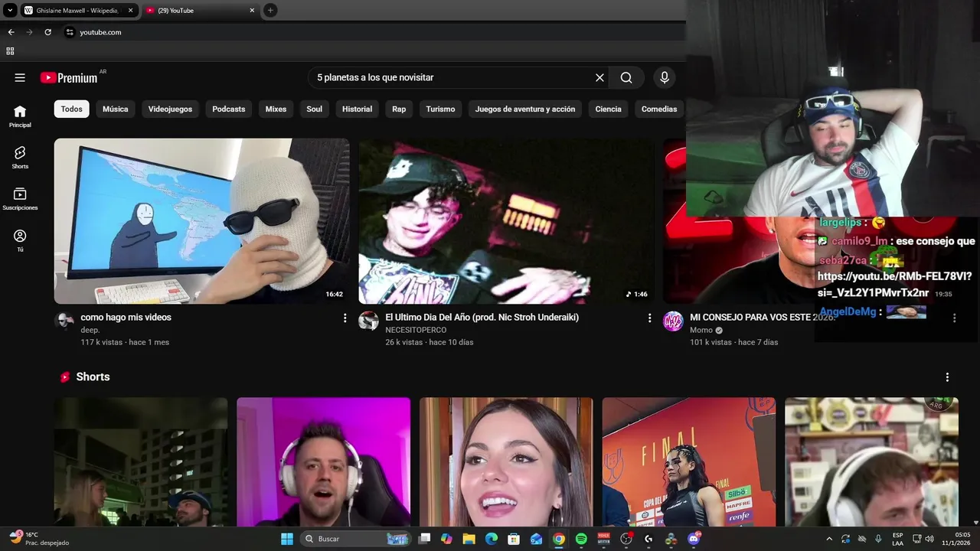Select the Todos filter chip
The image size is (980, 551).
click(71, 109)
